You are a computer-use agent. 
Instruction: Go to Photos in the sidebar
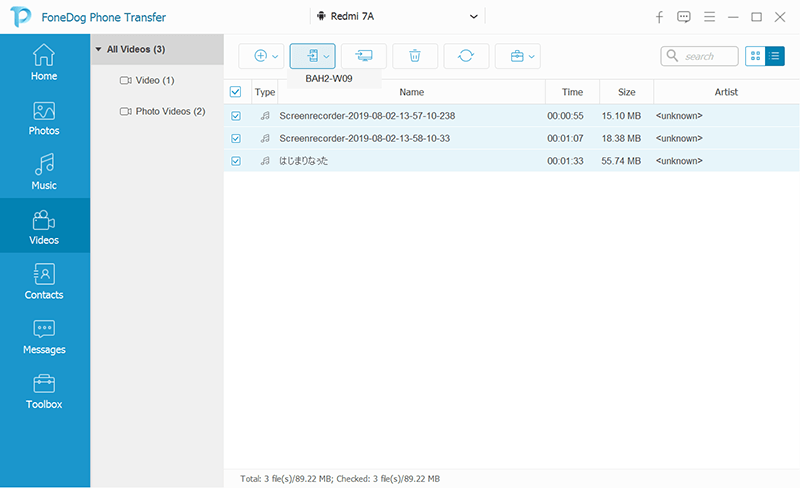coord(44,117)
